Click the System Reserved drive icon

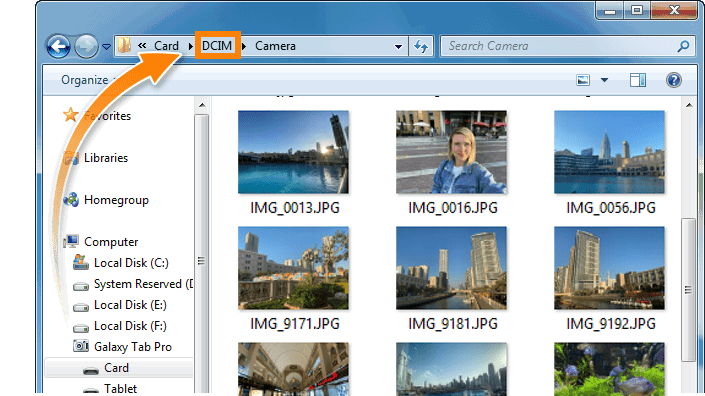pos(81,286)
